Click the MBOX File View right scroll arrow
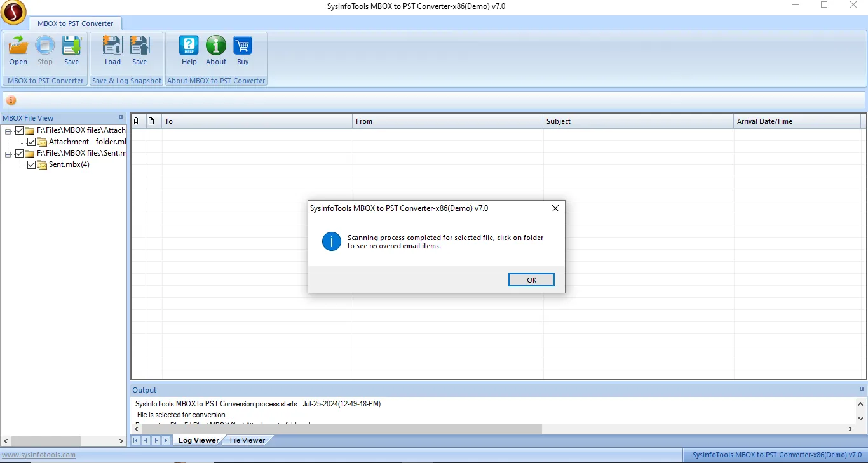 pos(121,441)
